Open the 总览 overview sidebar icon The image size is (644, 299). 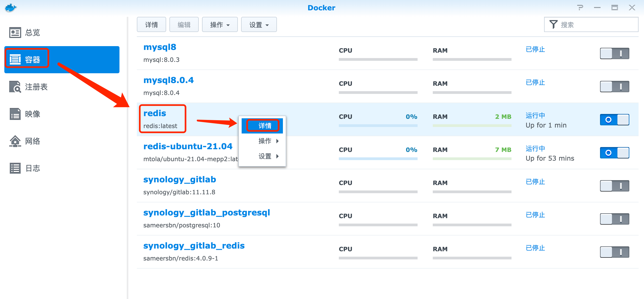click(x=15, y=33)
